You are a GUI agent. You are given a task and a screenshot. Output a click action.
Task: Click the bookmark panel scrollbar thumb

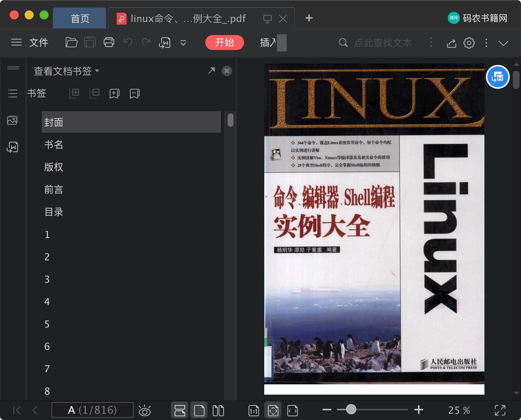(231, 120)
